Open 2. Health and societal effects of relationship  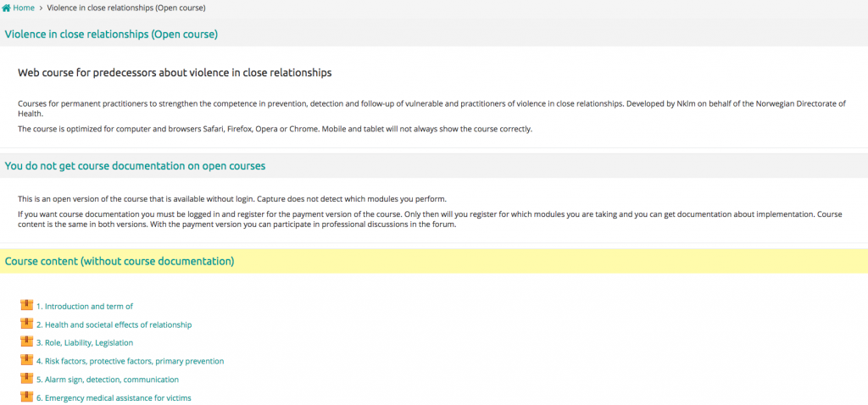[114, 325]
